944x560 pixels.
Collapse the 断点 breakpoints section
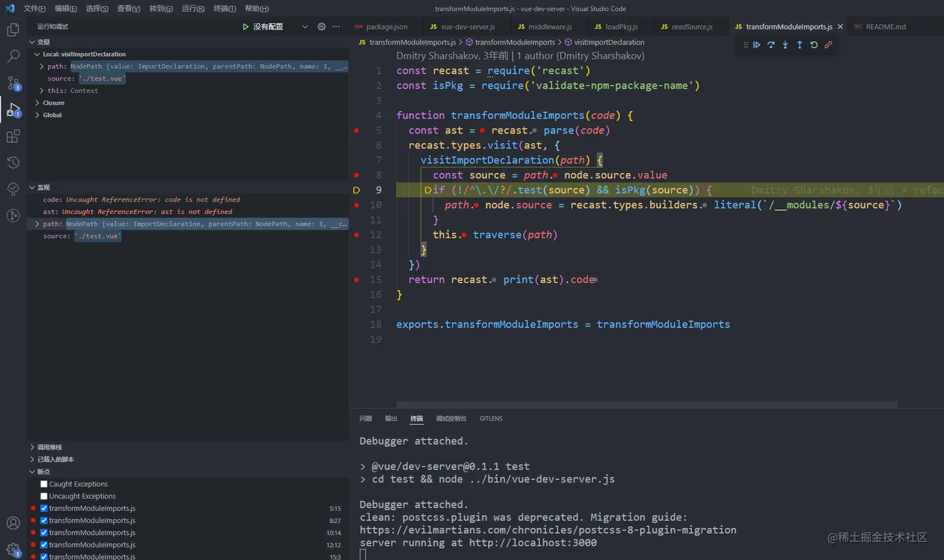point(32,471)
